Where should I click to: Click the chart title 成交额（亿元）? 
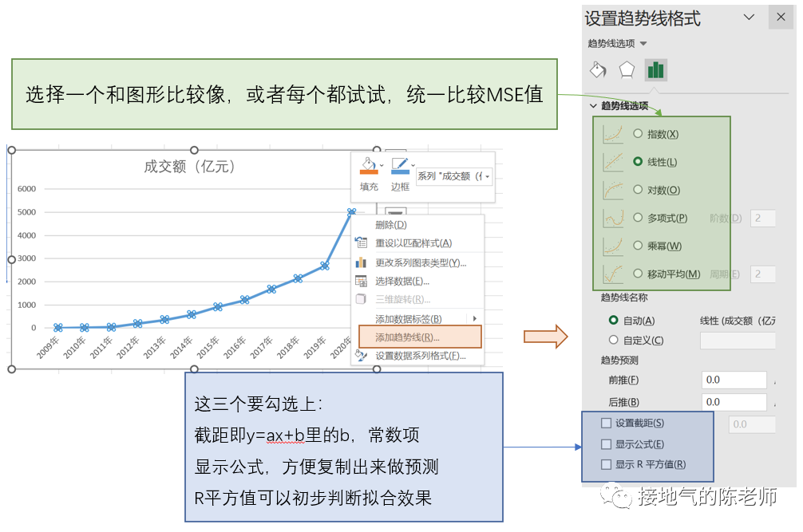coord(189,166)
